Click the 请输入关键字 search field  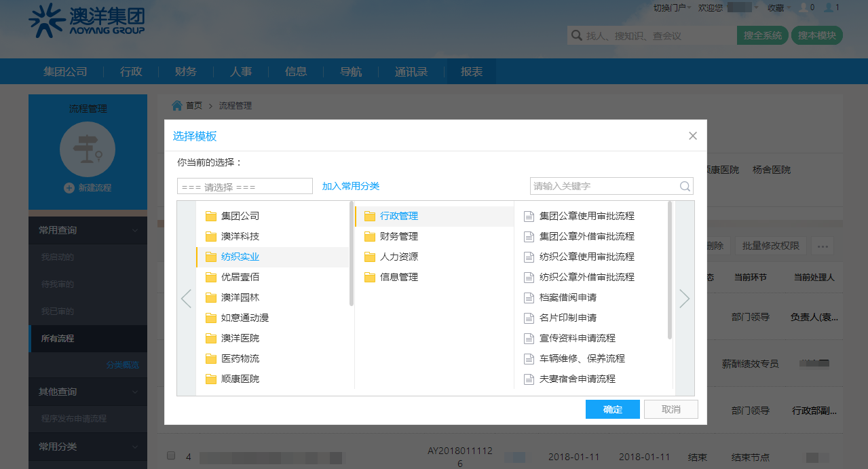(x=604, y=186)
